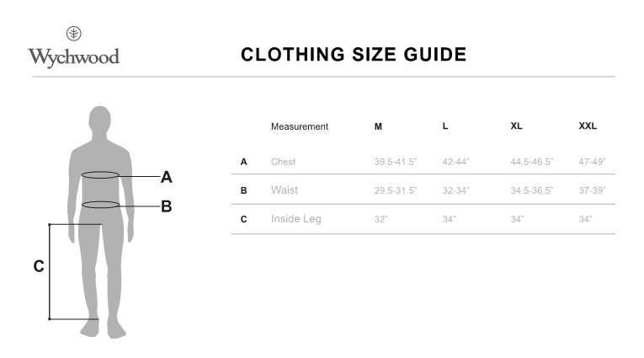
Task: Click the Wychwood brand name text
Action: point(73,57)
